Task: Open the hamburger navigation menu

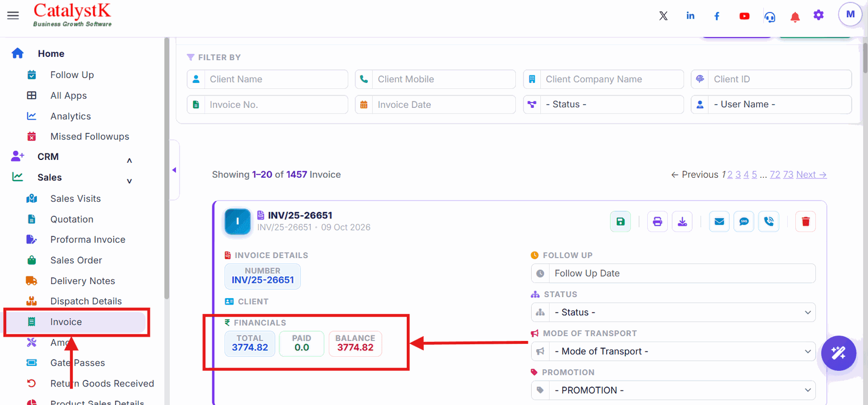Action: click(x=13, y=16)
